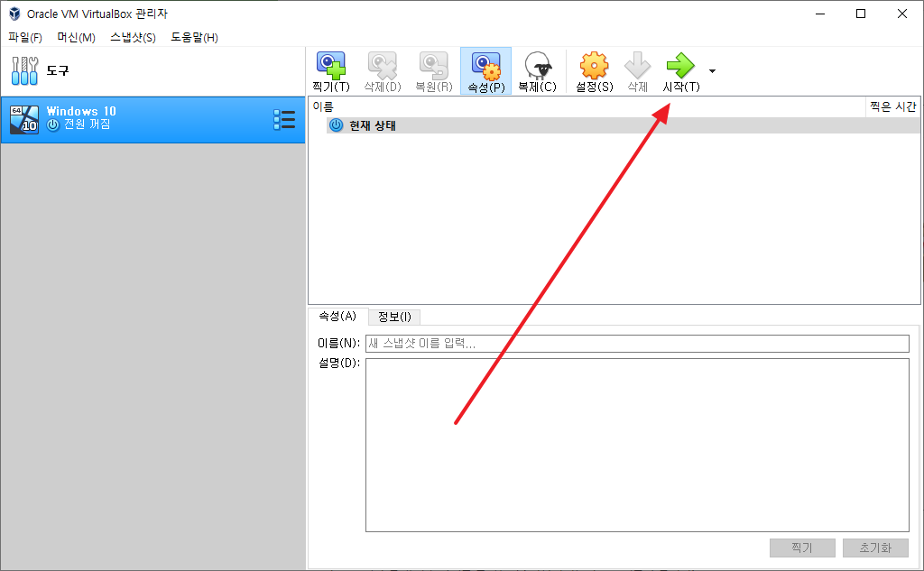
Task: Click the Description (설명(D)) text area
Action: pos(637,445)
